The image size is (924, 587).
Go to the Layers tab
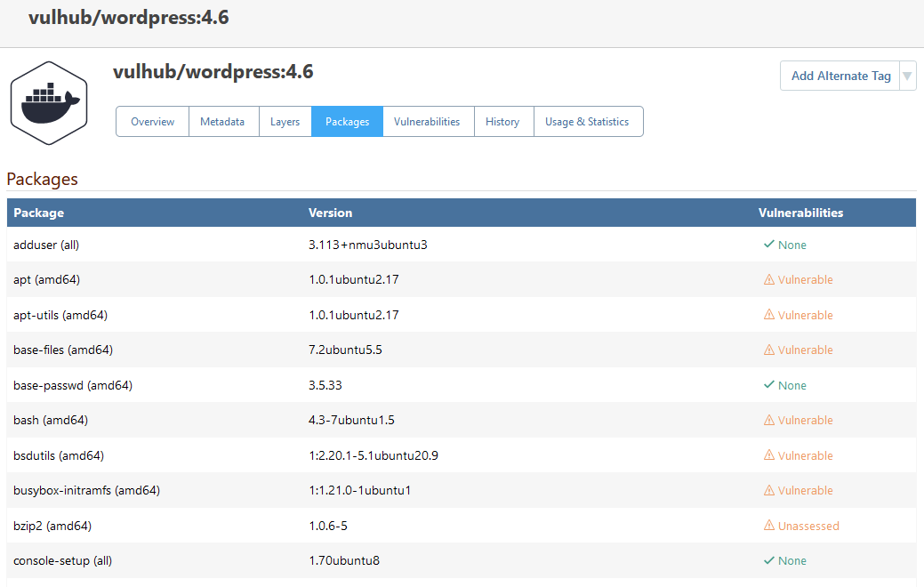click(285, 122)
